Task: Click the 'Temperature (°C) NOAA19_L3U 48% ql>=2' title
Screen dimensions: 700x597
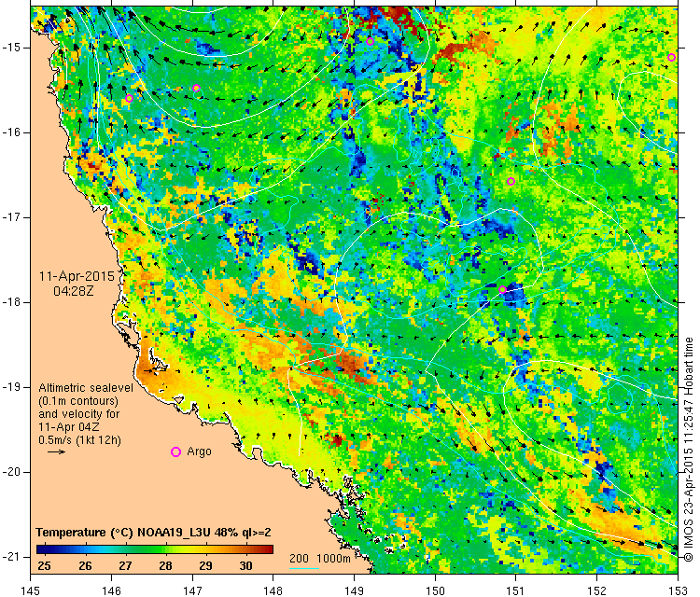Action: pos(154,533)
